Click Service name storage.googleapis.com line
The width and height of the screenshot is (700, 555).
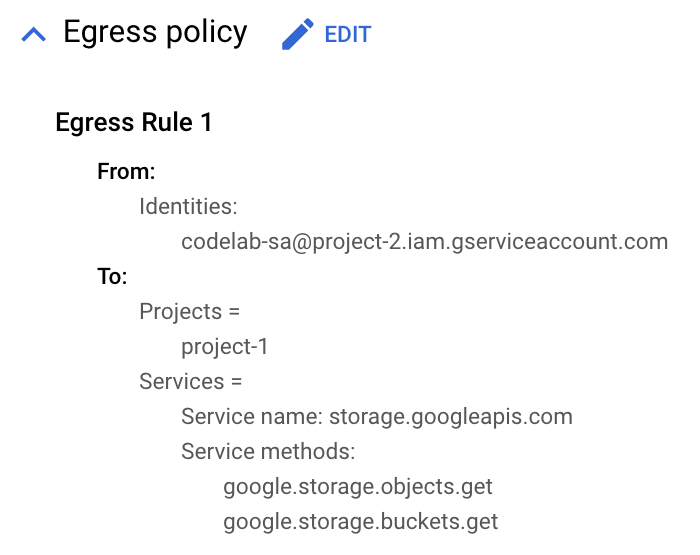coord(377,417)
